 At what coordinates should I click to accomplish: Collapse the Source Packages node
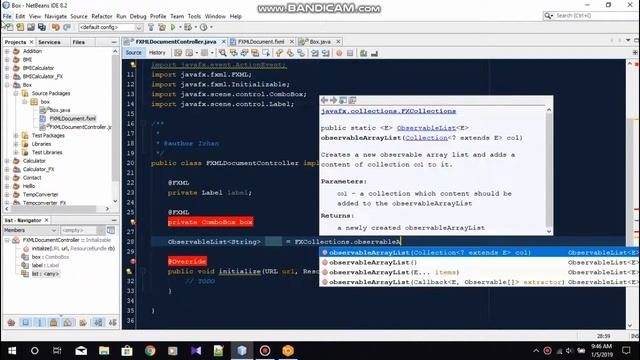16,93
